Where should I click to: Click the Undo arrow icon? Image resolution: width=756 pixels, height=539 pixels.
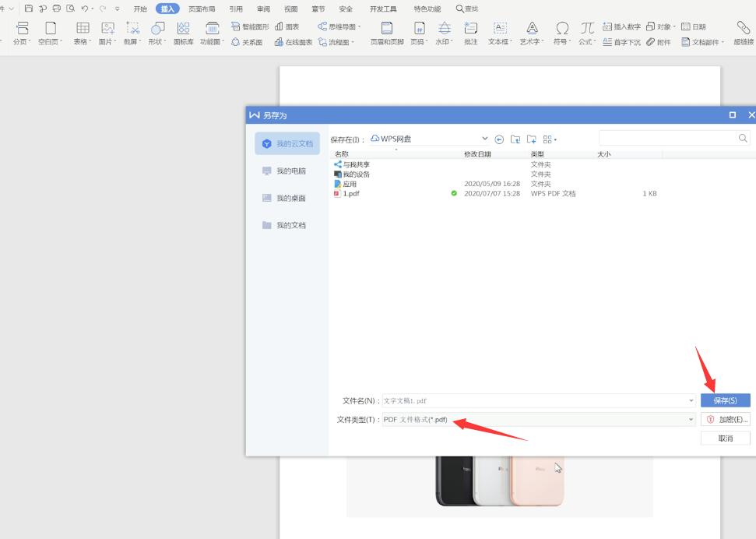click(84, 9)
